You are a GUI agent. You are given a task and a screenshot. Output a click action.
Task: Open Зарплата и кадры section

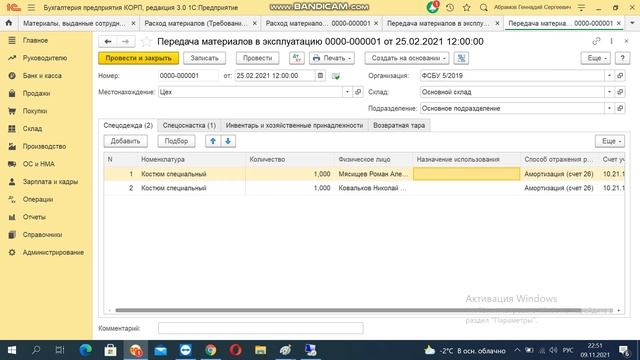pos(50,182)
